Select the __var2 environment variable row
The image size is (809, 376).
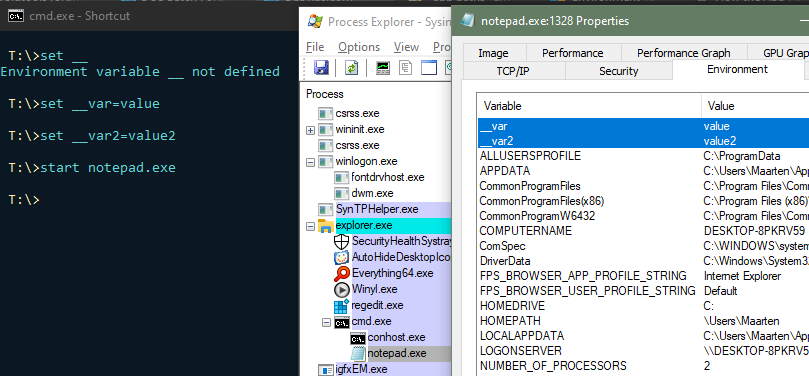(643, 141)
